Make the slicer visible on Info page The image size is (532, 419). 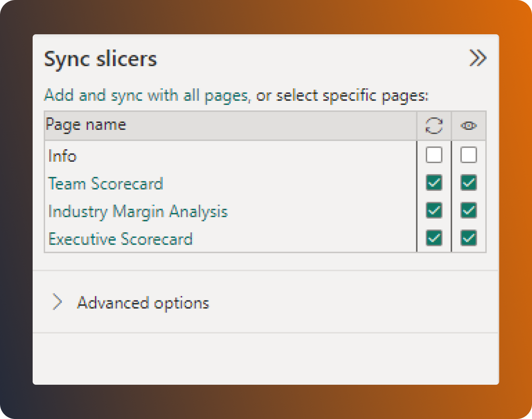coord(468,155)
